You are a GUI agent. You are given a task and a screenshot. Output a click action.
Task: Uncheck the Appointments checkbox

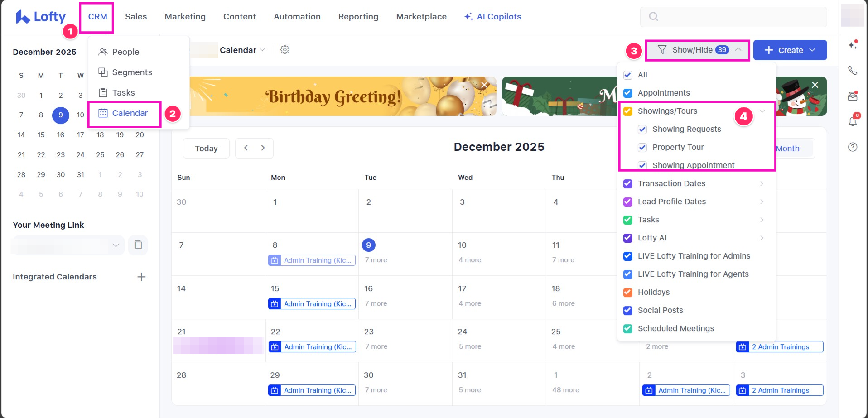click(x=628, y=93)
